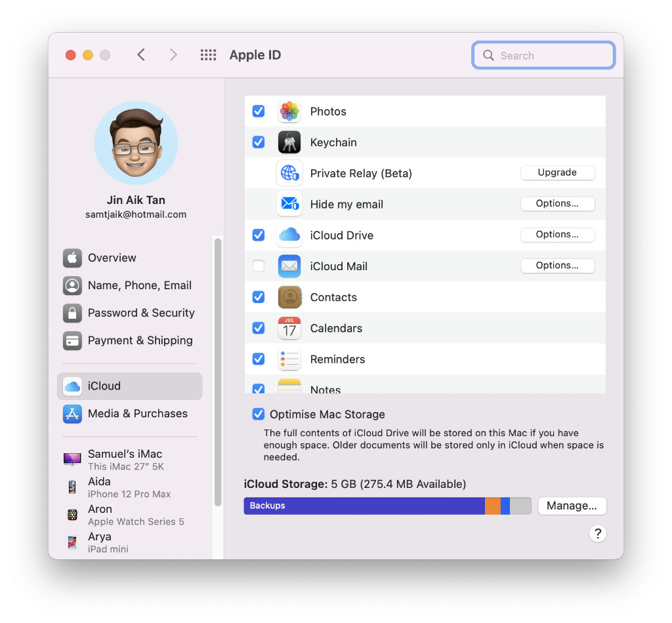Click the Photos app icon
The width and height of the screenshot is (672, 623).
click(x=289, y=111)
